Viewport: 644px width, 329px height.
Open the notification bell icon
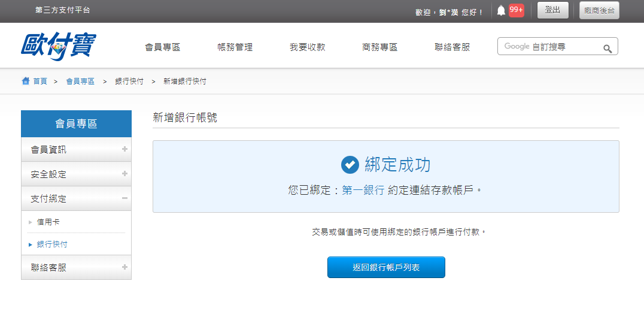501,11
